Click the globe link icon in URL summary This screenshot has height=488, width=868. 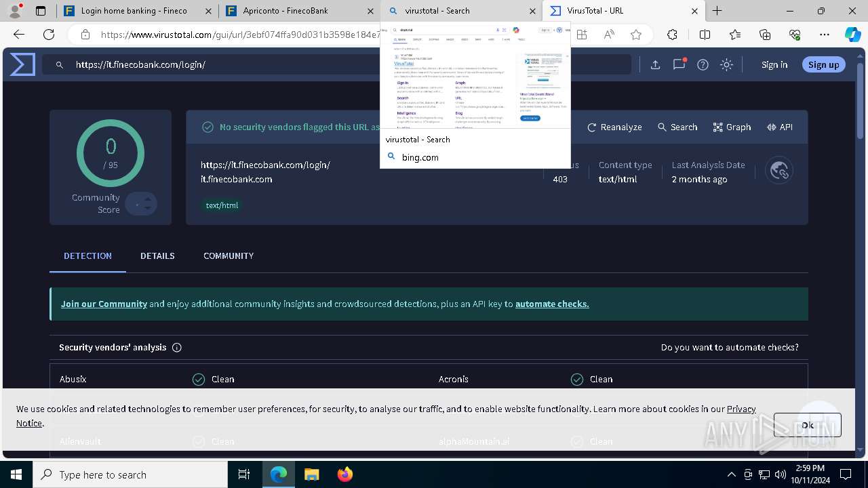pos(779,171)
